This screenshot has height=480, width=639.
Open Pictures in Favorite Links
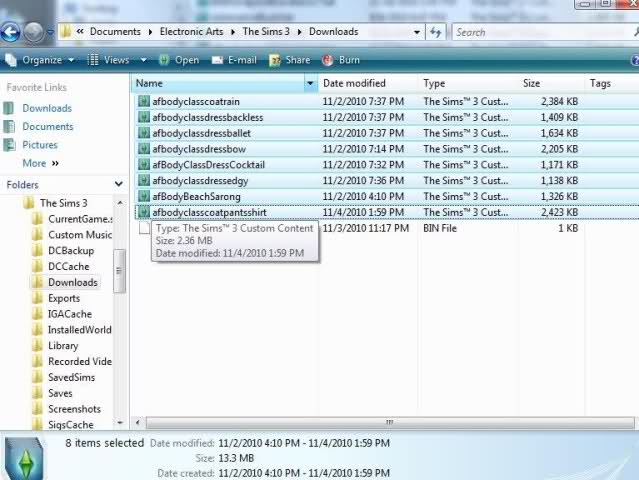40,145
